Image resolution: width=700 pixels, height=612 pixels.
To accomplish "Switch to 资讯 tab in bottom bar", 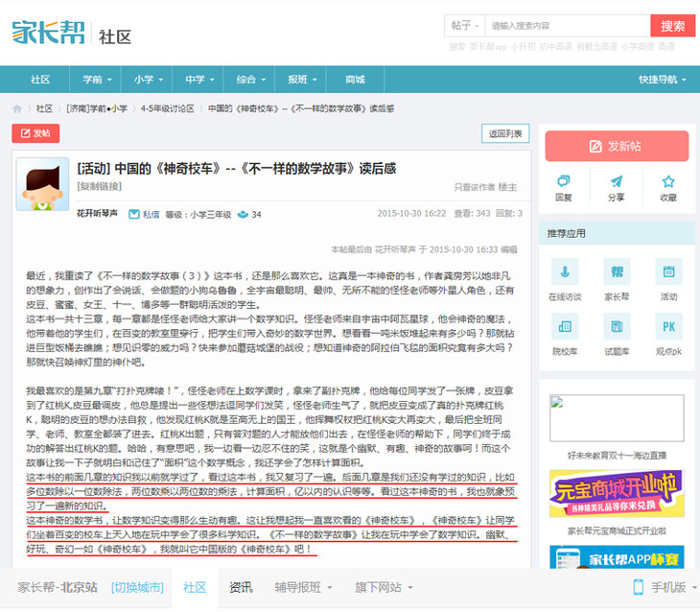I will (241, 587).
